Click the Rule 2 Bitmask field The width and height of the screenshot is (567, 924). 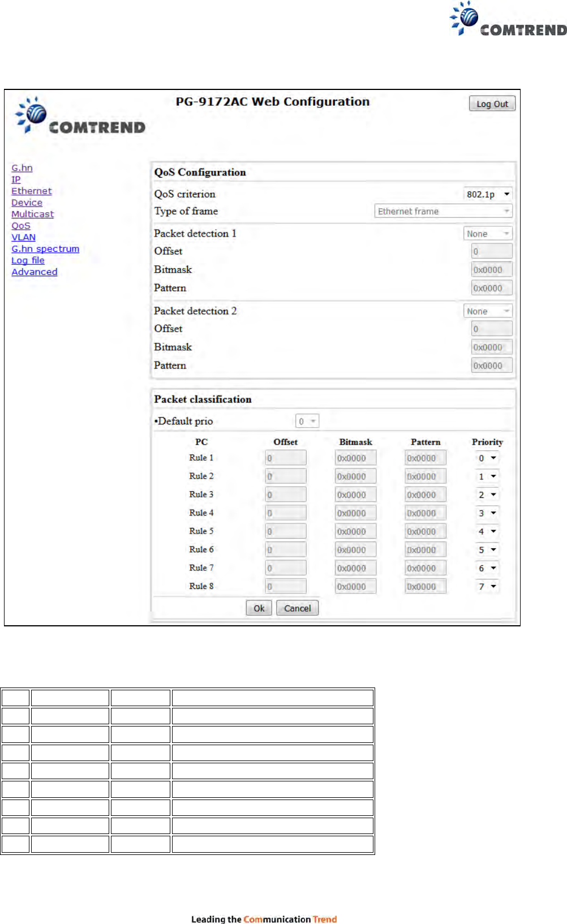[x=355, y=476]
